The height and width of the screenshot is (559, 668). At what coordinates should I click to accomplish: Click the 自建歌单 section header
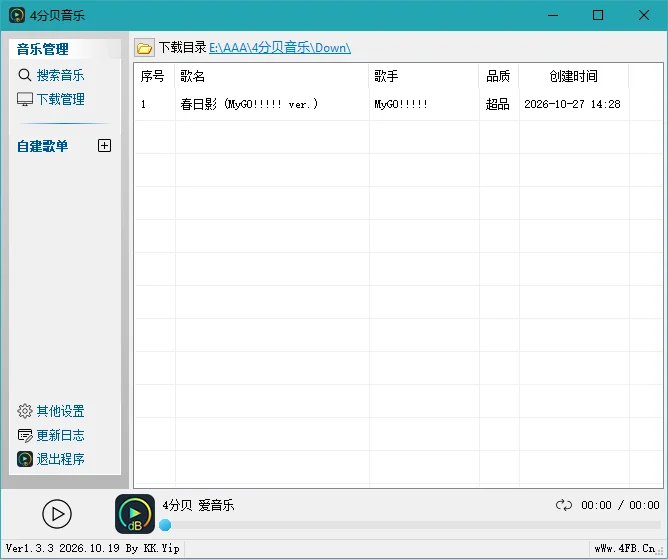tap(43, 146)
